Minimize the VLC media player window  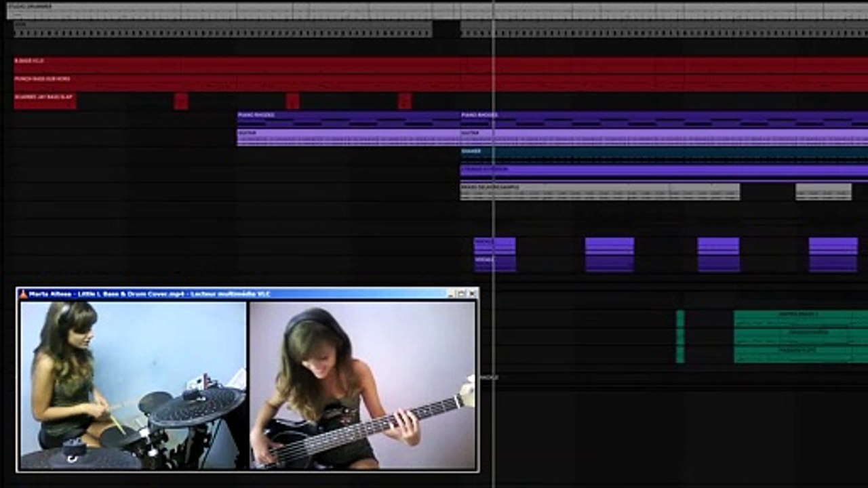(451, 294)
